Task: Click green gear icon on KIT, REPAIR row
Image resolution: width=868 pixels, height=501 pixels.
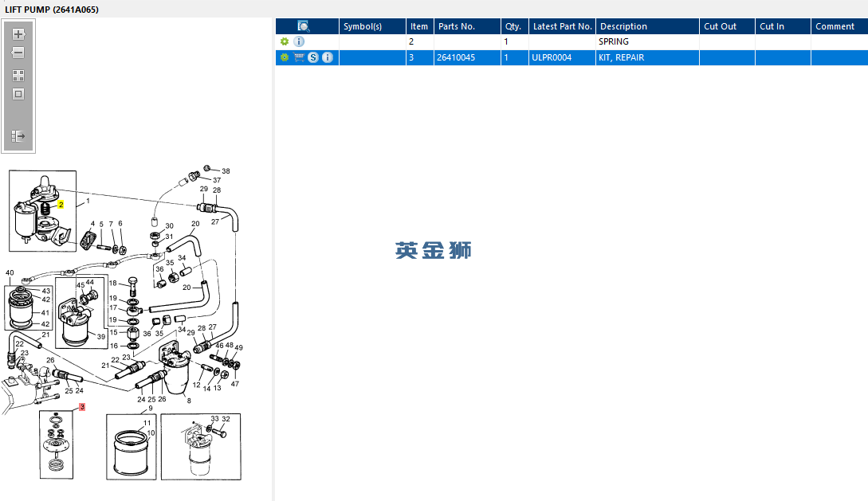Action: click(x=285, y=57)
